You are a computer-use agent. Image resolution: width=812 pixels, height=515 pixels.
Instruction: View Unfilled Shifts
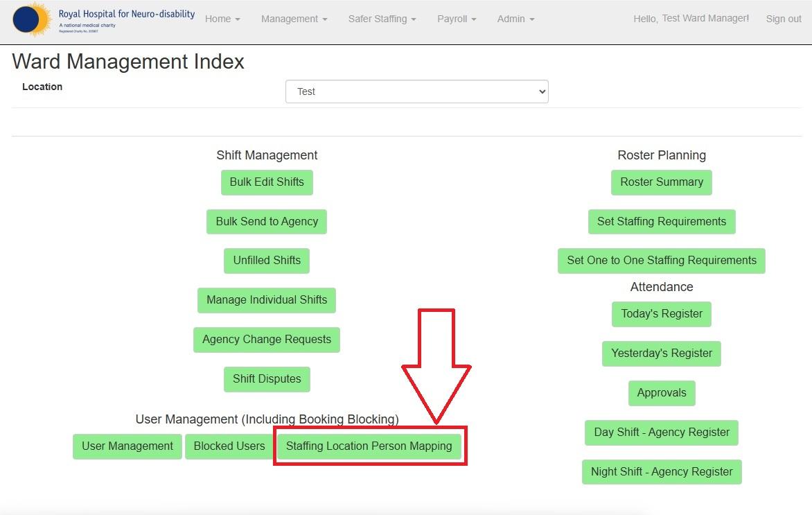coord(267,261)
